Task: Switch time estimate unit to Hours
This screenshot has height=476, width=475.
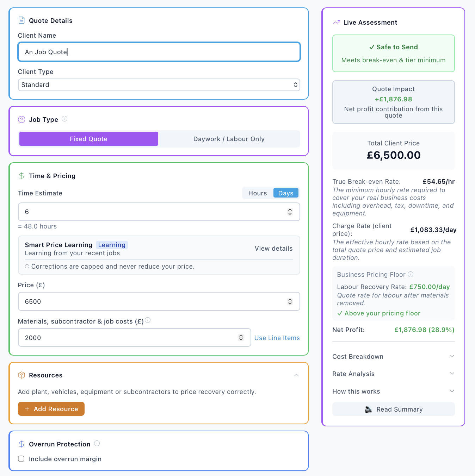Action: click(258, 193)
